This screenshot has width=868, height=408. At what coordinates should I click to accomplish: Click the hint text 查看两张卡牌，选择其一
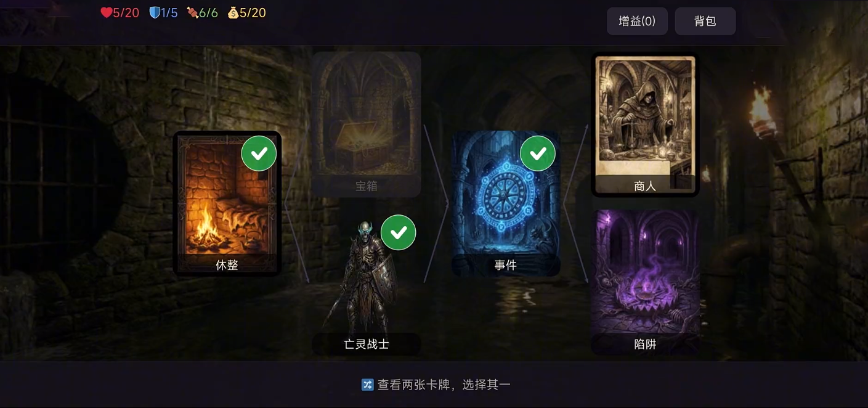coord(444,385)
